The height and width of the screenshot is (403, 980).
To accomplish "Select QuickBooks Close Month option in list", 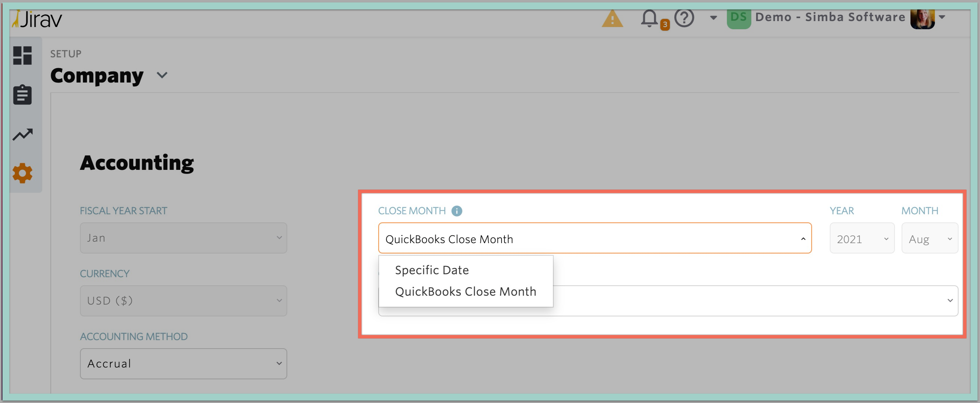I will 466,292.
